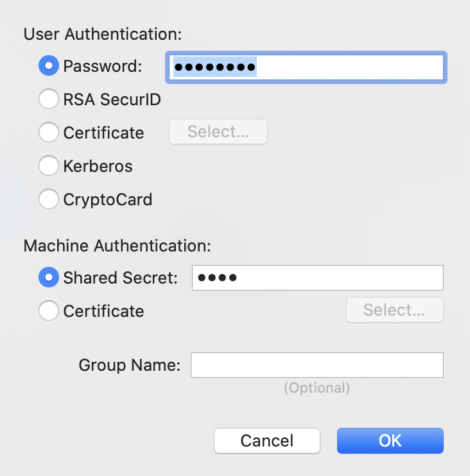Select the Shared Secret radio button
Screen dimensions: 470x476
click(x=49, y=278)
